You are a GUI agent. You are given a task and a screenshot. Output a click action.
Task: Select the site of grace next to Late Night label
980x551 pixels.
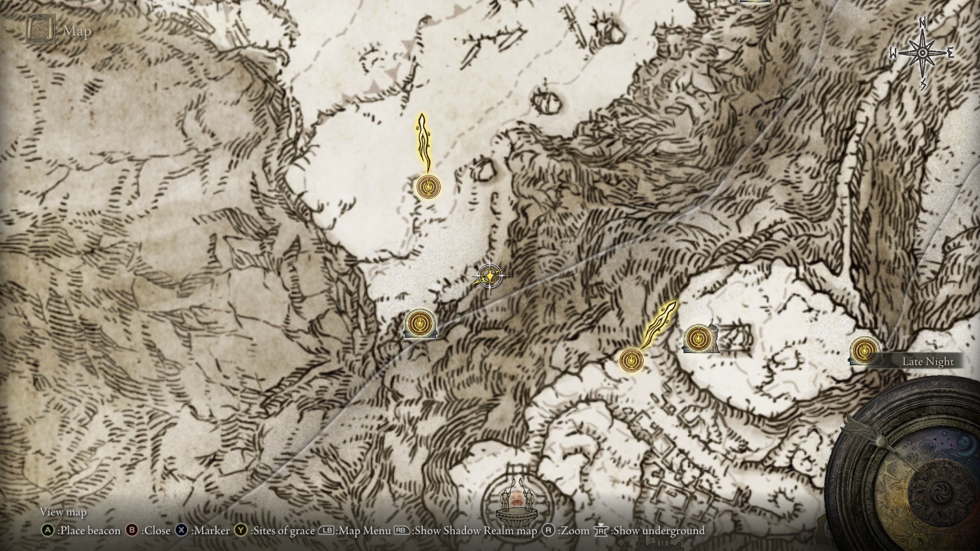864,351
